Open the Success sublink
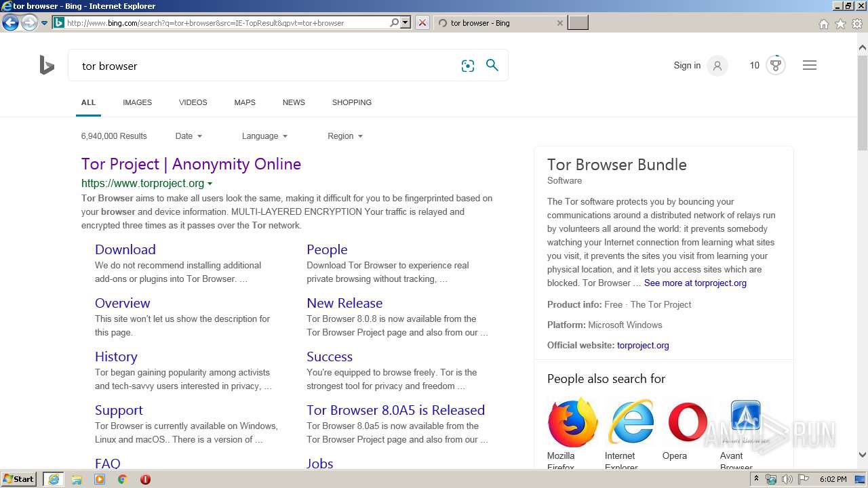Screen dimensions: 868x488 click(x=330, y=357)
